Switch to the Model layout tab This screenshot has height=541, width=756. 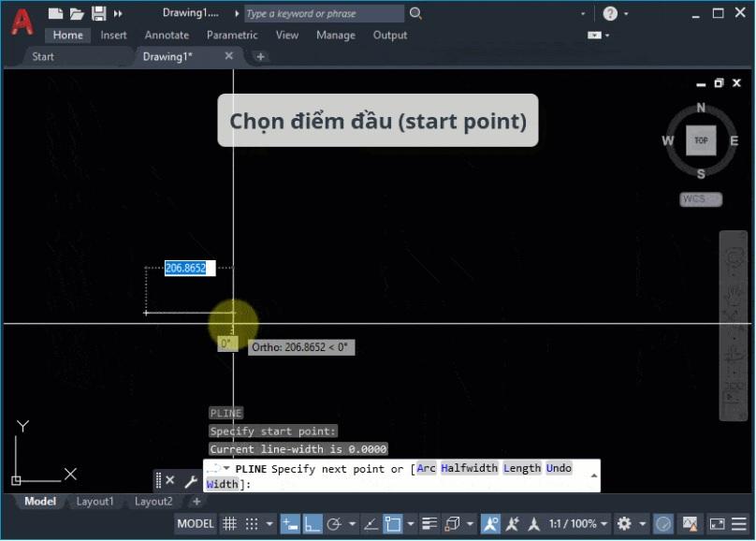[x=40, y=502]
